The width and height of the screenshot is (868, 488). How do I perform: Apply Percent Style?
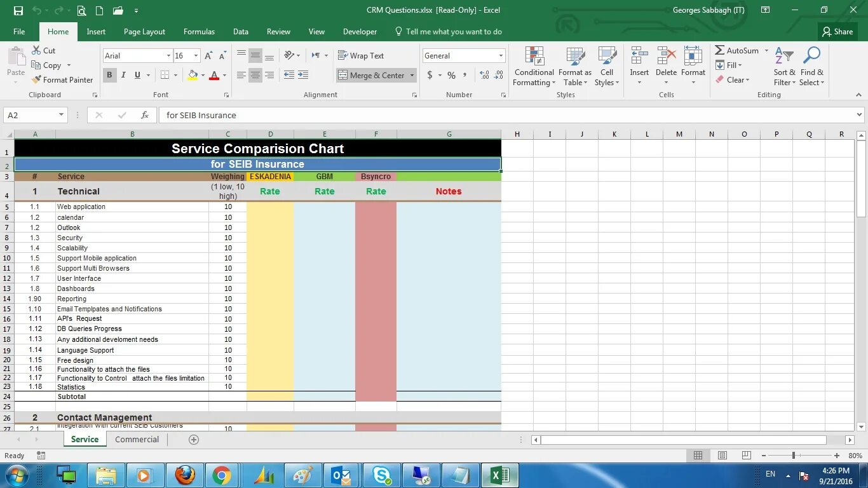[x=451, y=75]
